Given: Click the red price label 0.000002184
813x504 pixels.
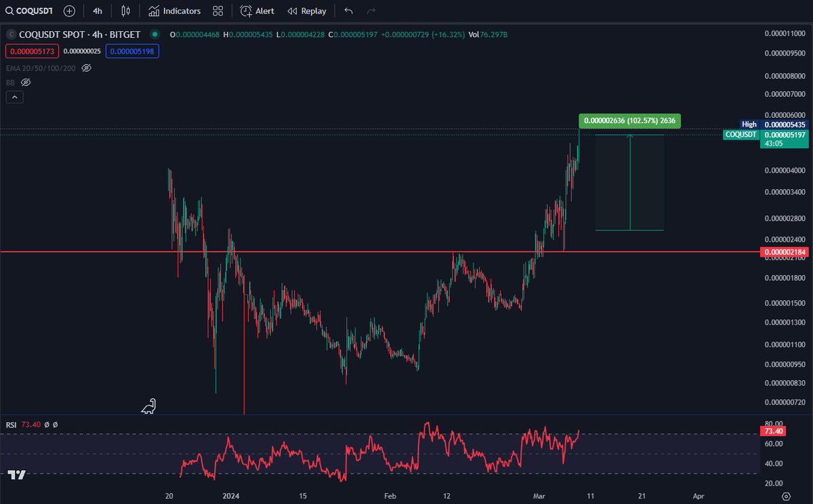Looking at the screenshot, I should 786,252.
